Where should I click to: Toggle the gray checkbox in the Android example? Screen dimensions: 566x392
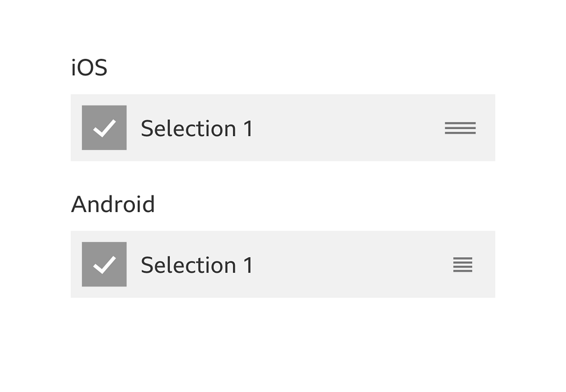pos(104,264)
